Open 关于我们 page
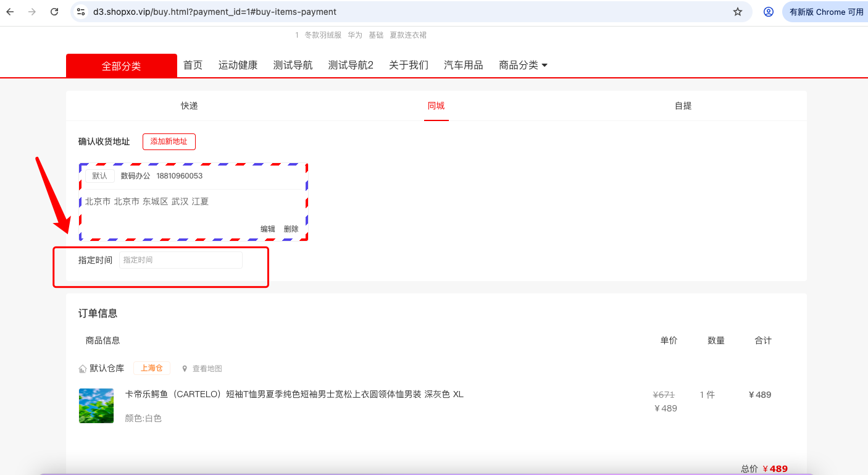The height and width of the screenshot is (475, 868). (409, 65)
